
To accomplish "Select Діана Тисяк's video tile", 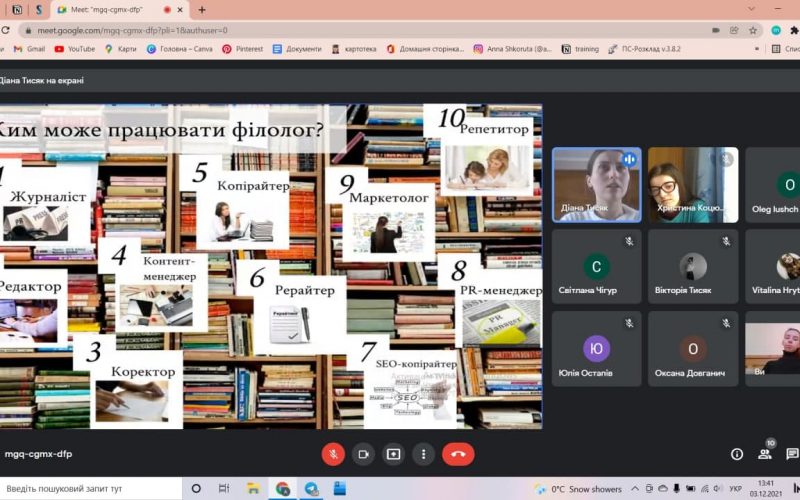I will tap(597, 185).
